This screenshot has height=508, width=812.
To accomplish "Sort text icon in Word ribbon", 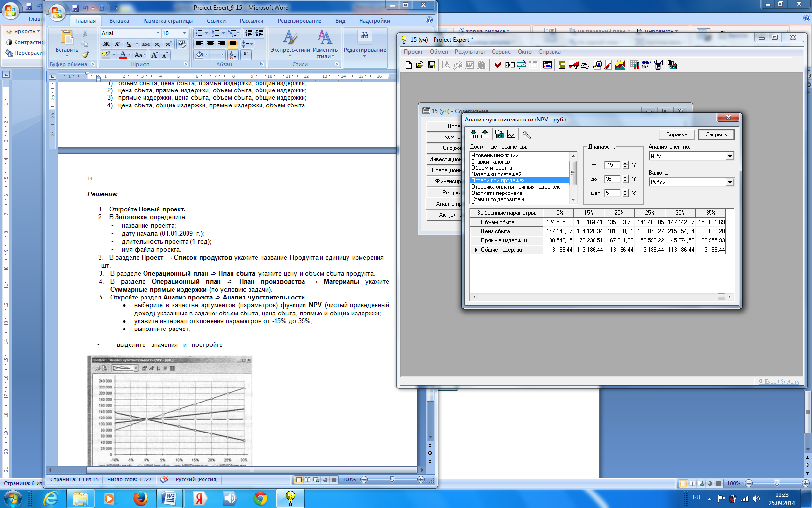I will pos(233,55).
